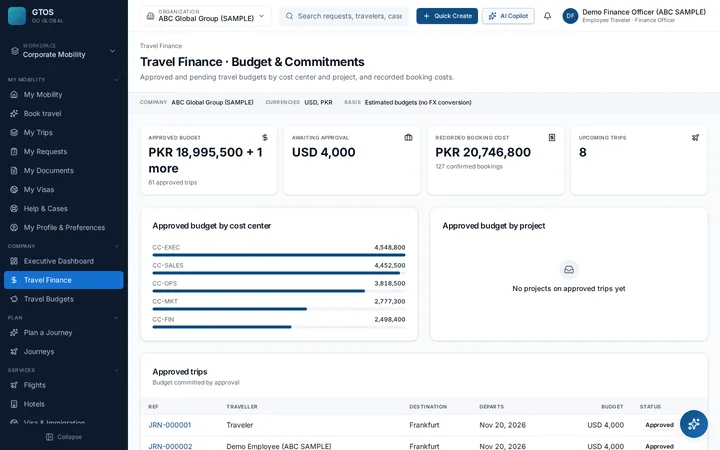Open journey JRN-000001 link
Screen dimensions: 720x450
pos(169,425)
